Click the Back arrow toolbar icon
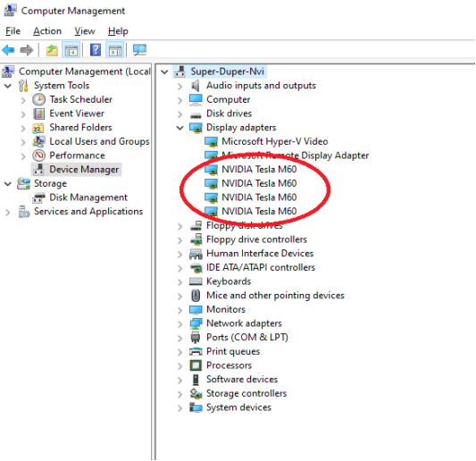476x461 pixels. point(9,50)
